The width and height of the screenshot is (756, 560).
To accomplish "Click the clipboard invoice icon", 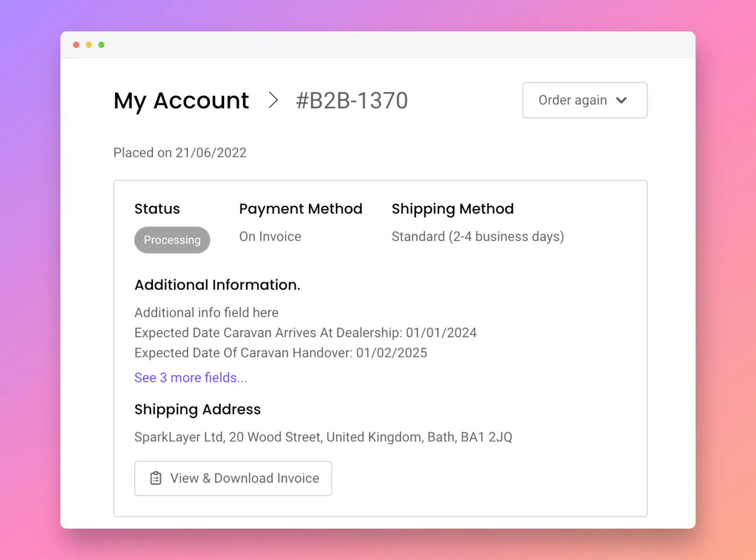I will coord(156,478).
